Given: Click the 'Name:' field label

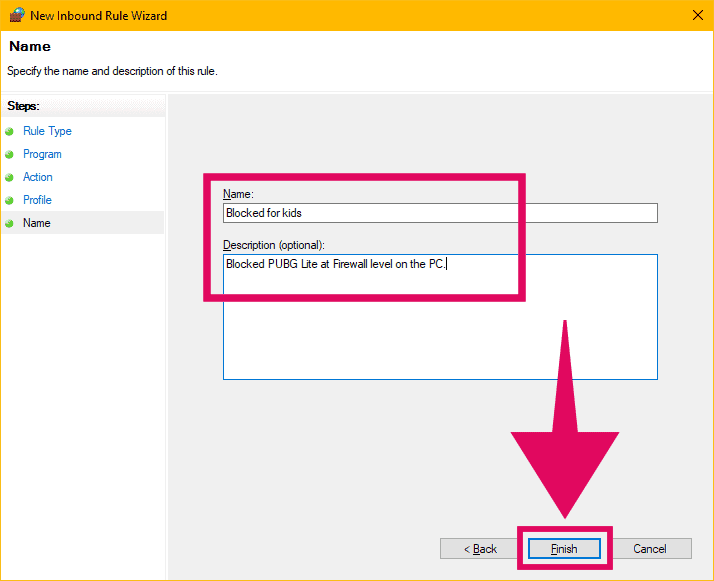Looking at the screenshot, I should [x=238, y=194].
